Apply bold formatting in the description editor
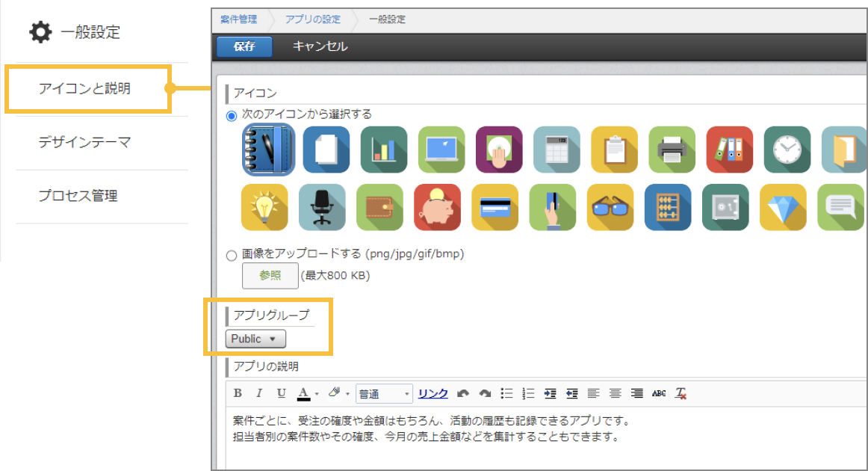The width and height of the screenshot is (868, 471). point(238,392)
